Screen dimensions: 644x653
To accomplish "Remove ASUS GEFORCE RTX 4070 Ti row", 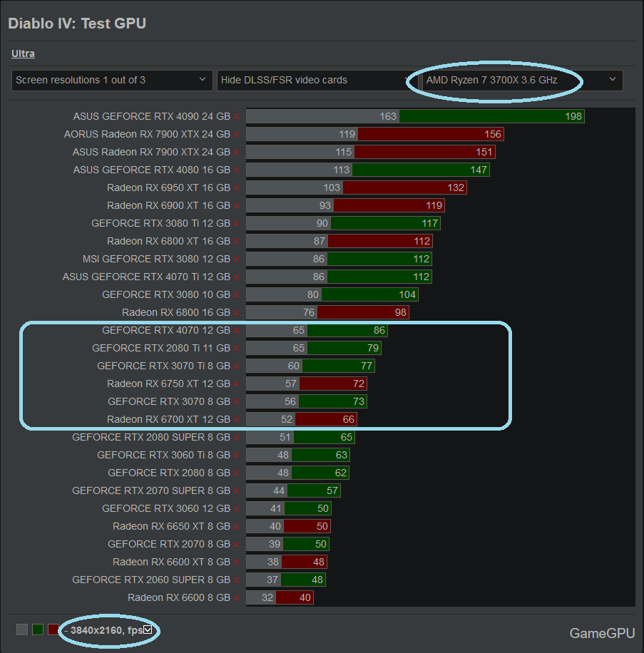I will pyautogui.click(x=237, y=277).
